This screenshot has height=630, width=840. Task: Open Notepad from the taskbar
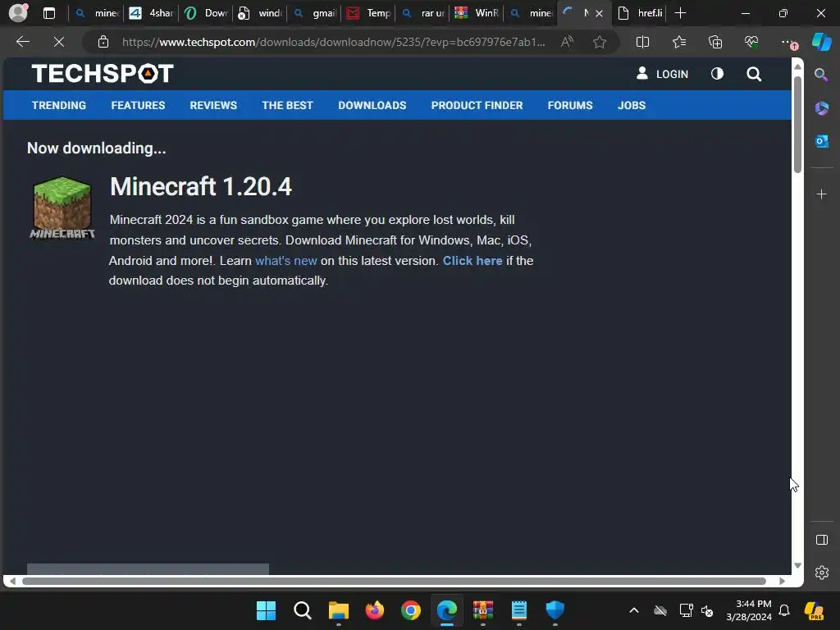coord(519,610)
